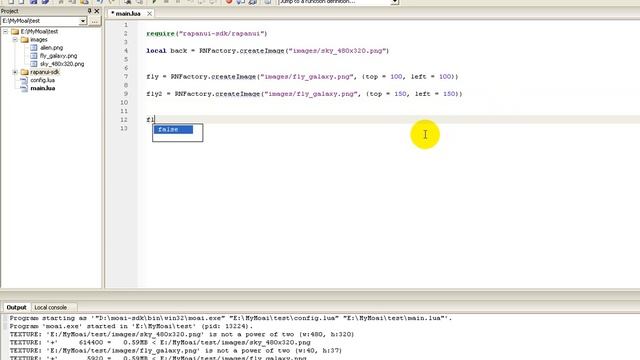Click the alien.png file icon
This screenshot has width=640, height=360.
click(x=34, y=48)
